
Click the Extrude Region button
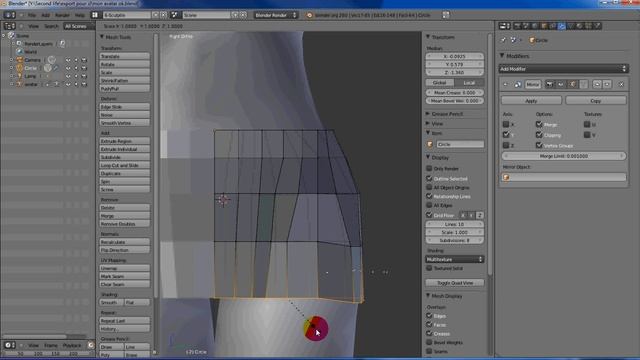coord(124,141)
